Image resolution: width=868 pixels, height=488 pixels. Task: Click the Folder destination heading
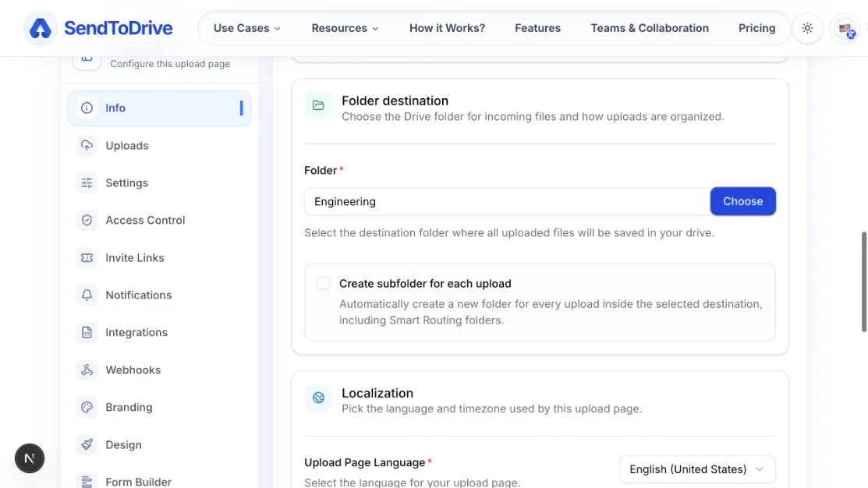pos(395,101)
